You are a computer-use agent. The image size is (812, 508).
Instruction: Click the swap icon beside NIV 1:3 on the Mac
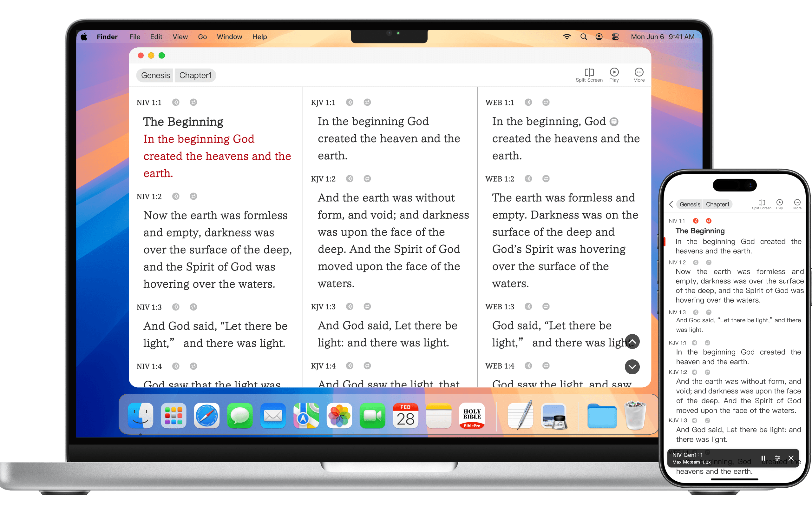coord(193,307)
